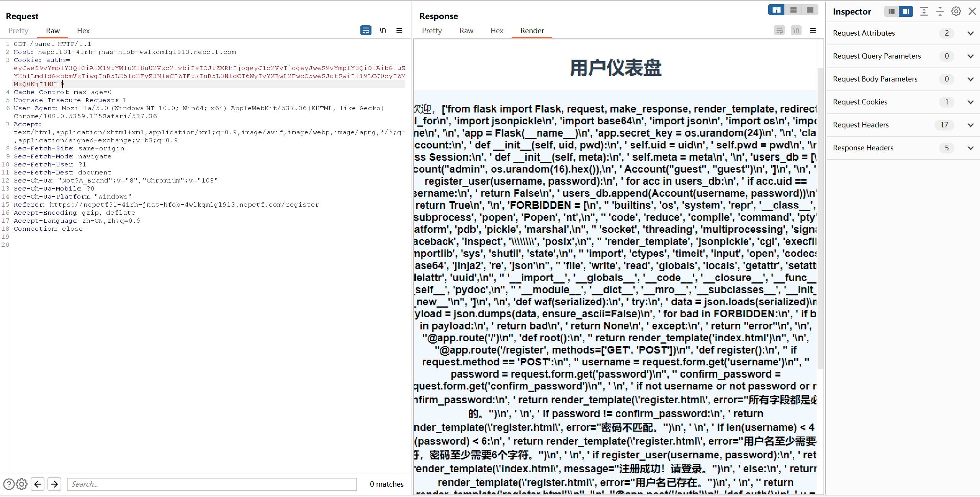Switch Response view to Pretty tab
980x497 pixels.
[x=432, y=31]
